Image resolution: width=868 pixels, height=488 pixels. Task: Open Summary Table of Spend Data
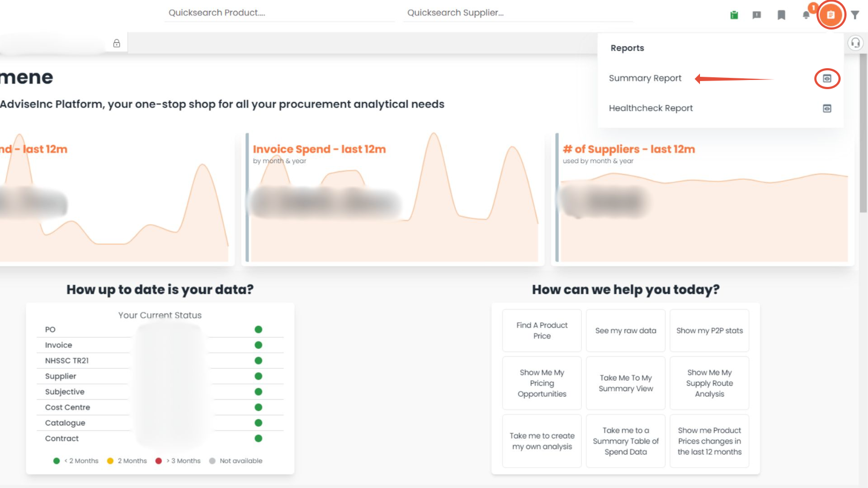click(626, 441)
